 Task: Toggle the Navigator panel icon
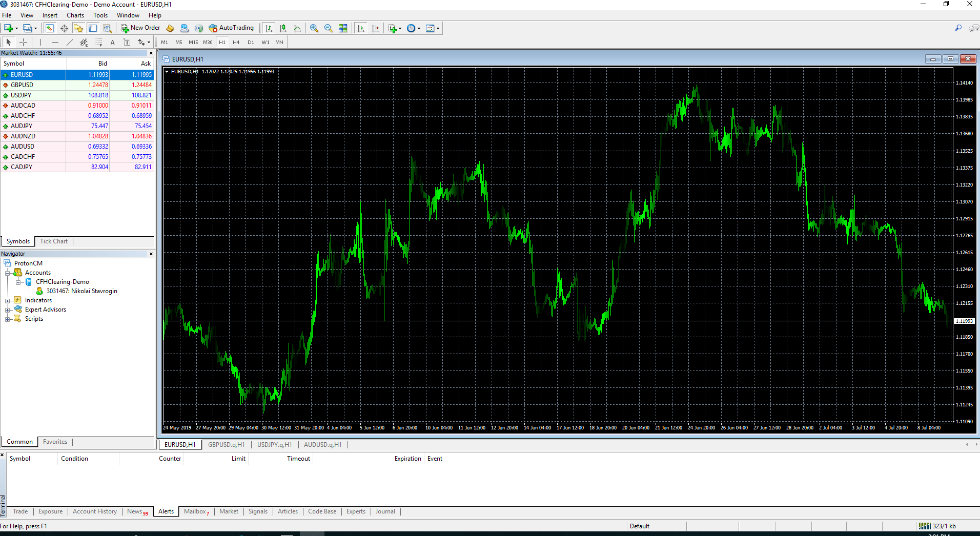(x=78, y=28)
